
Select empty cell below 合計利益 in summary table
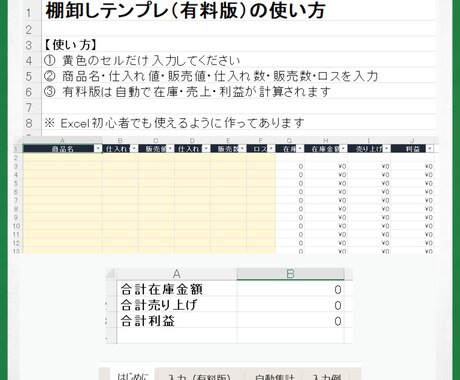(x=177, y=336)
